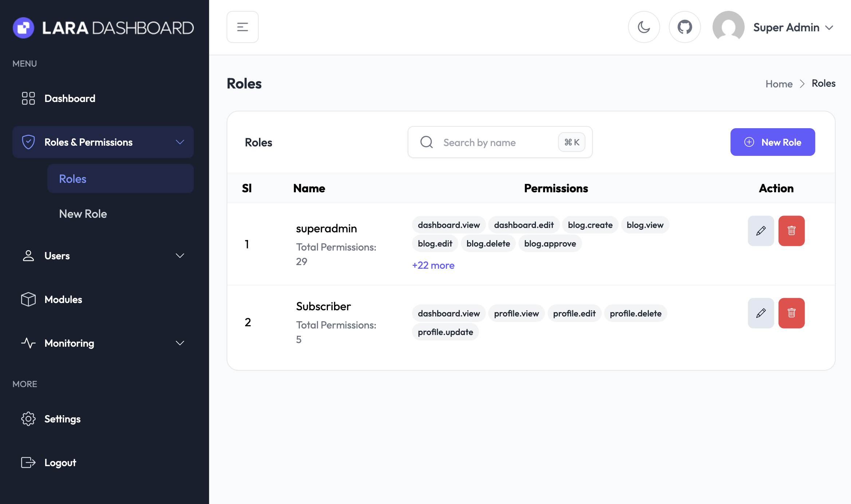851x504 pixels.
Task: Go to Home via breadcrumb
Action: coord(779,84)
